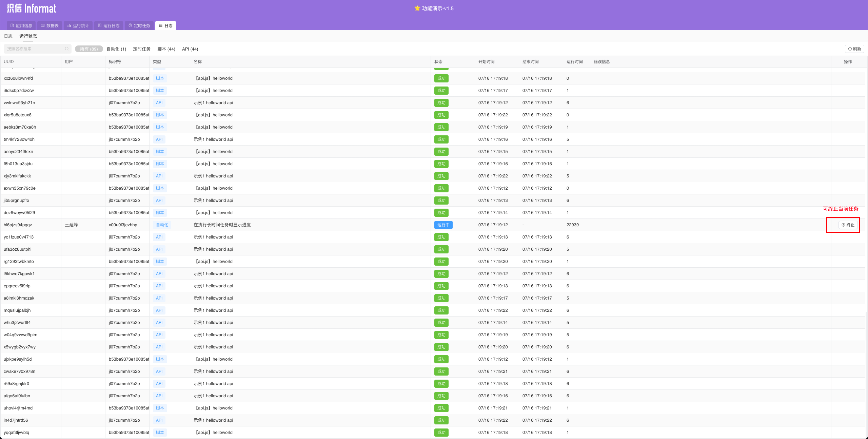Click the 运行日志 tab

[108, 25]
